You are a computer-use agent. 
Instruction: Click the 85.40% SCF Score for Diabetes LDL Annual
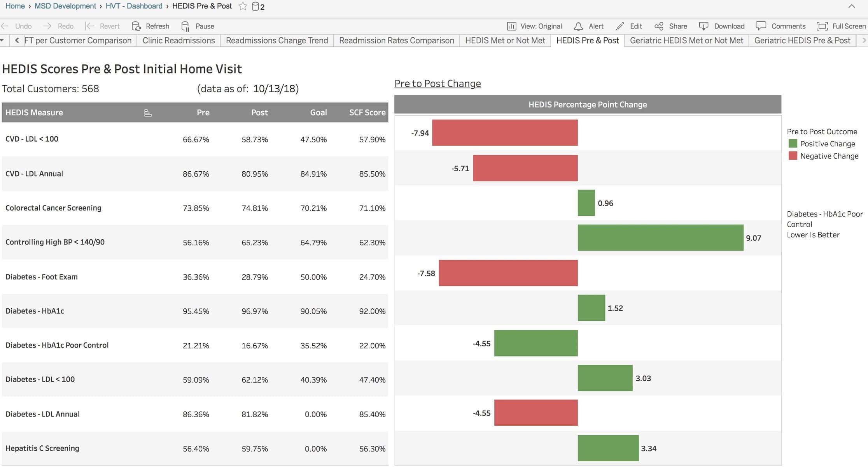click(372, 414)
